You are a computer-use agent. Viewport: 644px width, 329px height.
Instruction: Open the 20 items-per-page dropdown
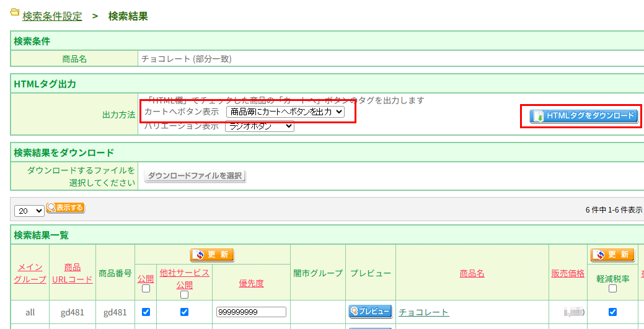pos(29,211)
